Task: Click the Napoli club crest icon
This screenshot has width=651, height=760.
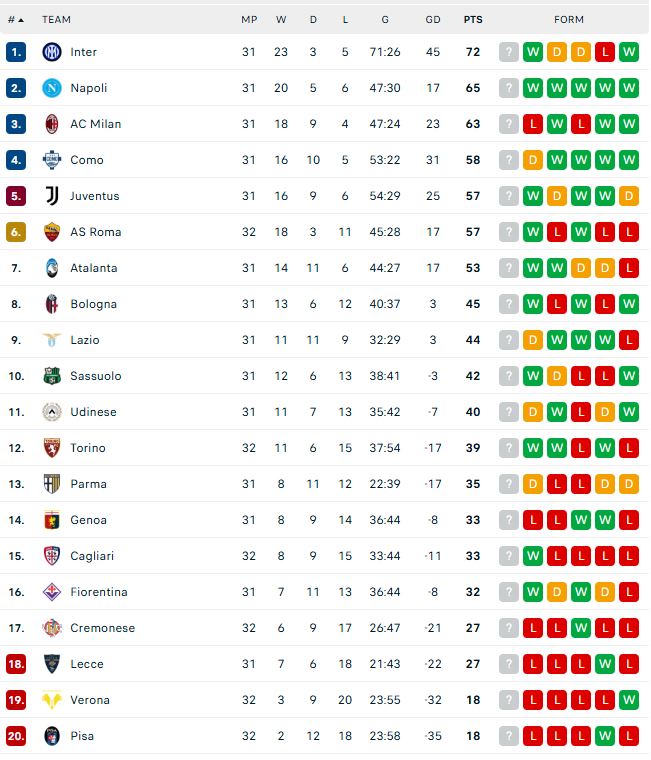Action: [52, 88]
